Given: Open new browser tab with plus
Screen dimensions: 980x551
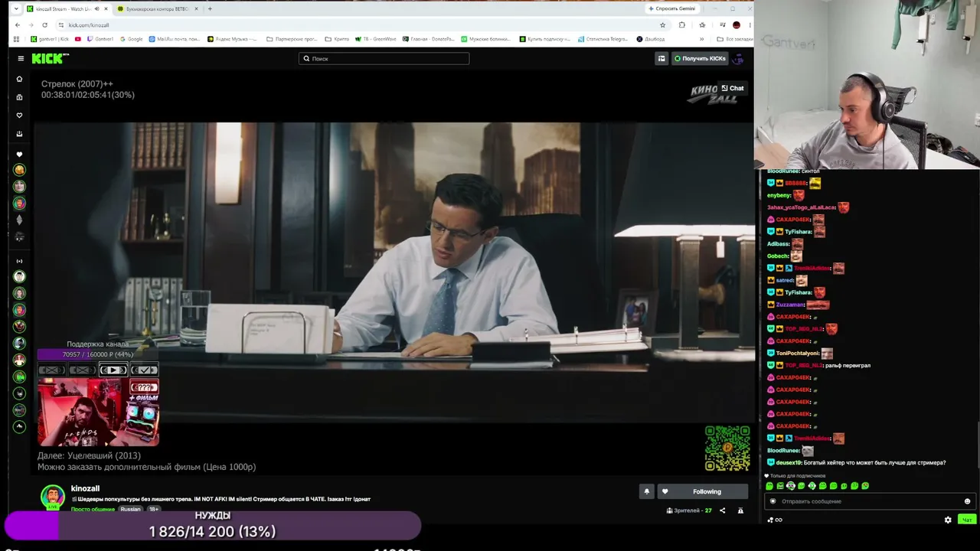Looking at the screenshot, I should (x=210, y=8).
